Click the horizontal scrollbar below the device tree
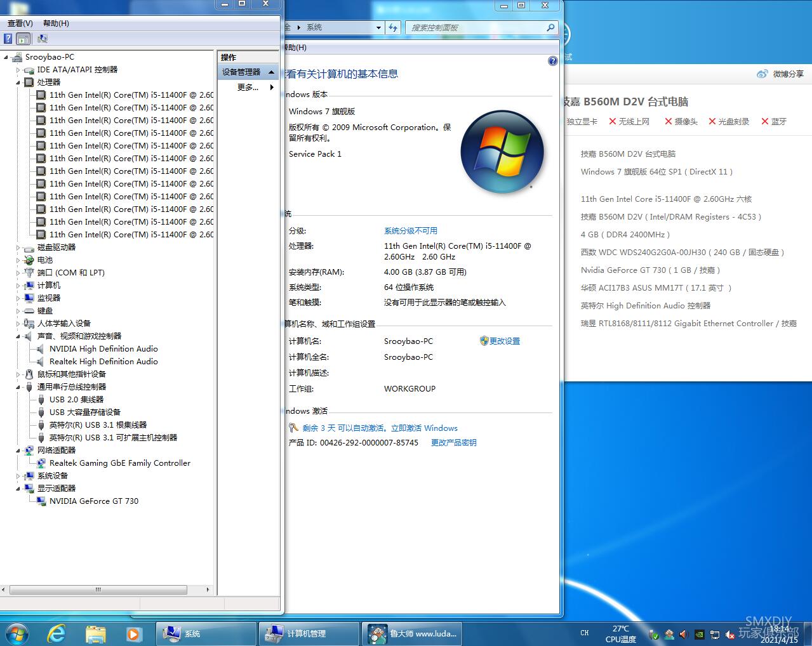 (x=98, y=590)
